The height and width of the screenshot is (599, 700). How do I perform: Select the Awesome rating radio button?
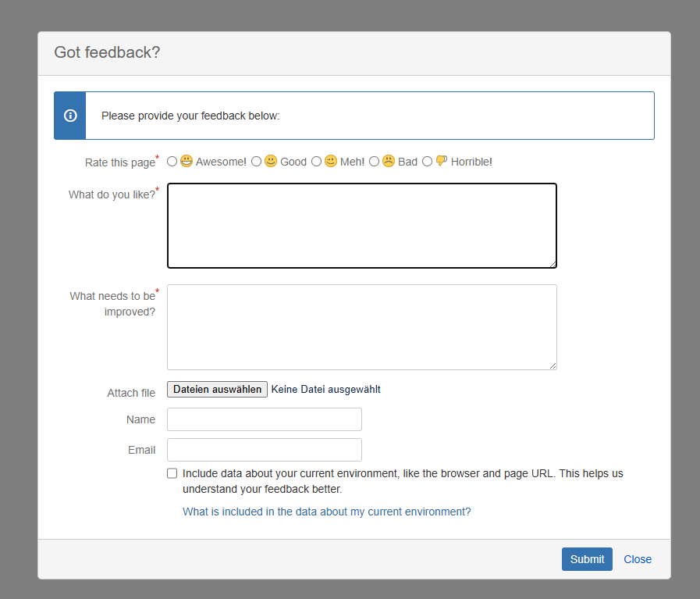pyautogui.click(x=172, y=161)
